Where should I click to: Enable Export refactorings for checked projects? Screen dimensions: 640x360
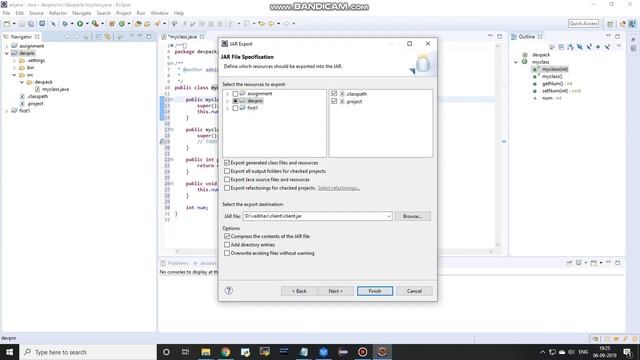[227, 188]
